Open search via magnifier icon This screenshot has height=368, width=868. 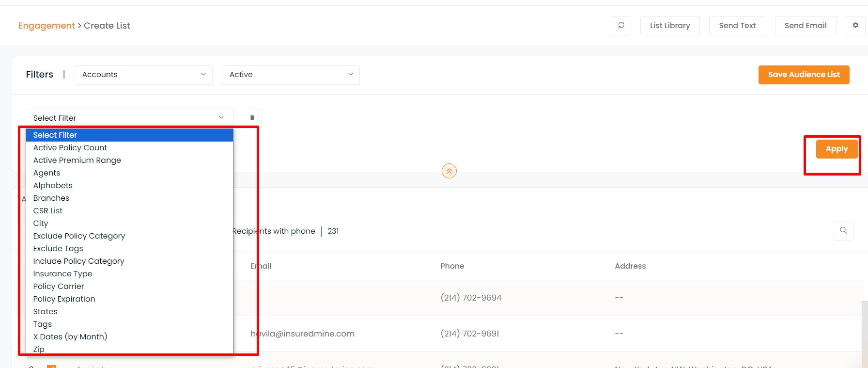tap(843, 231)
